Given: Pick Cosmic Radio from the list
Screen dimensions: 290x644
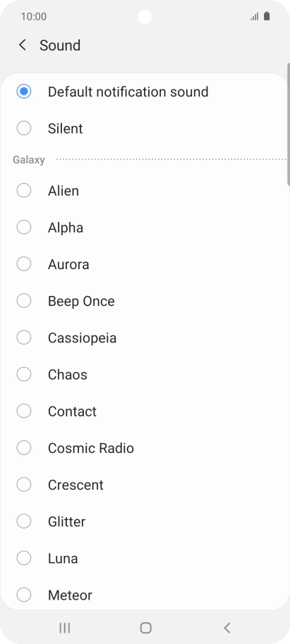Looking at the screenshot, I should [24, 447].
